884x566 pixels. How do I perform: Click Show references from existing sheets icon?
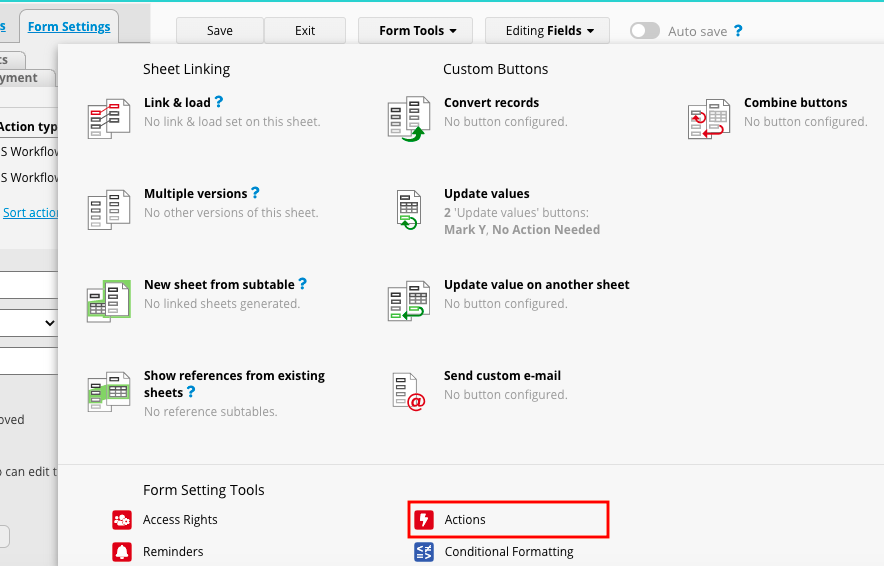(x=109, y=392)
